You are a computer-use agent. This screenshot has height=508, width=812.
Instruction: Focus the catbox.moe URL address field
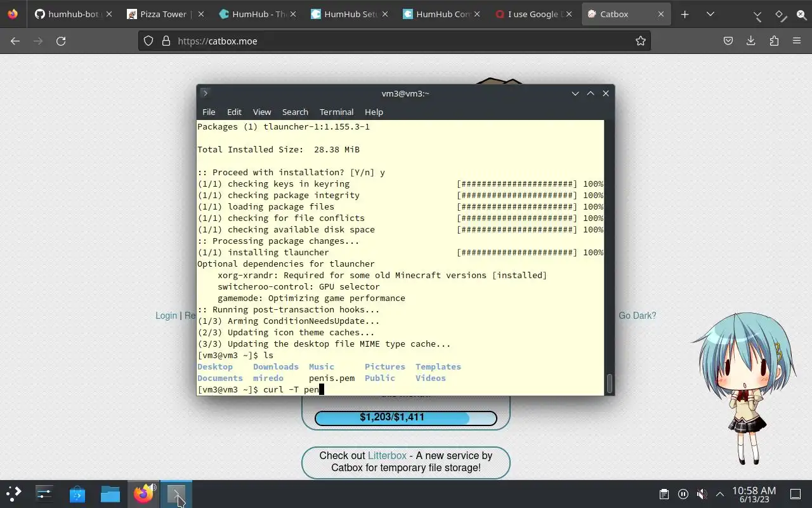click(393, 41)
